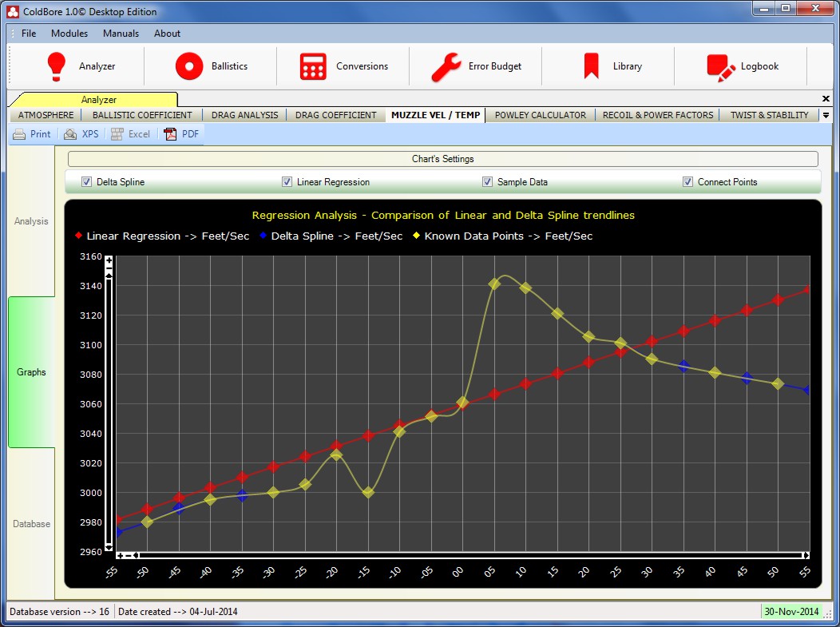Click the horizontal scrollbar right arrow on chart
This screenshot has width=840, height=627.
pos(806,556)
